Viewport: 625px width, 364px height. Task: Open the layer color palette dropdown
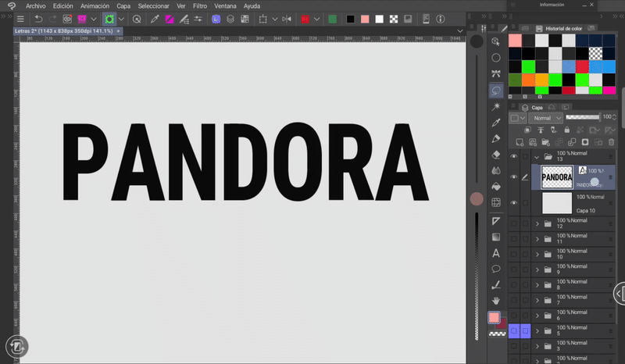518,118
